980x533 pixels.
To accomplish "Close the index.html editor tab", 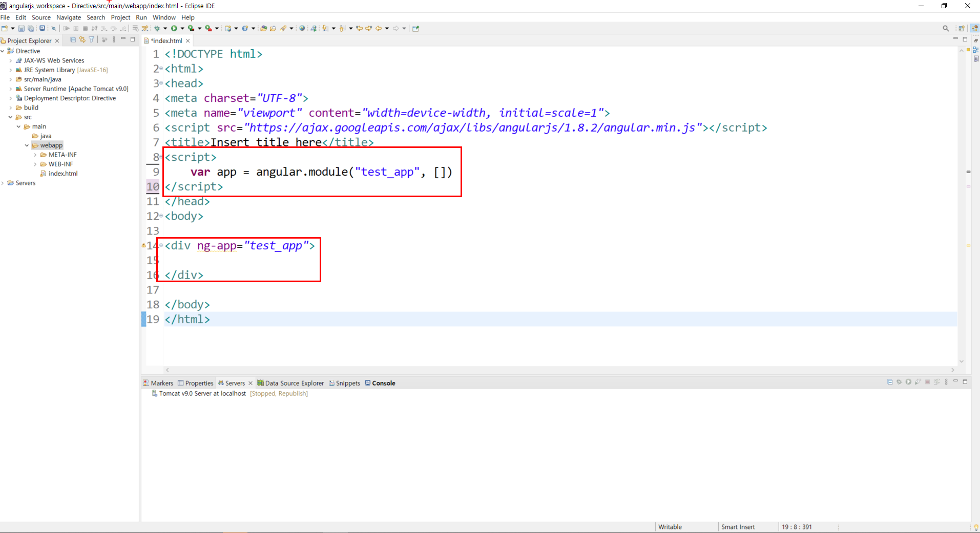I will 188,40.
